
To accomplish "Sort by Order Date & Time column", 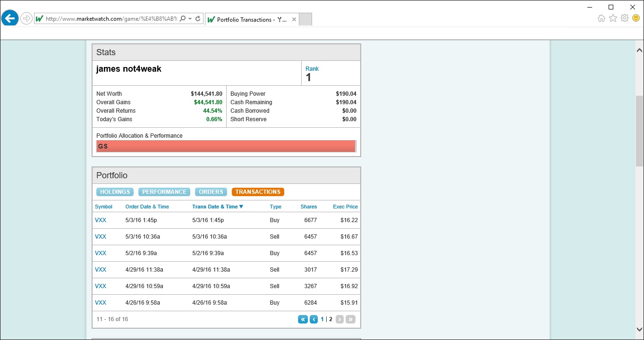I will coord(147,207).
